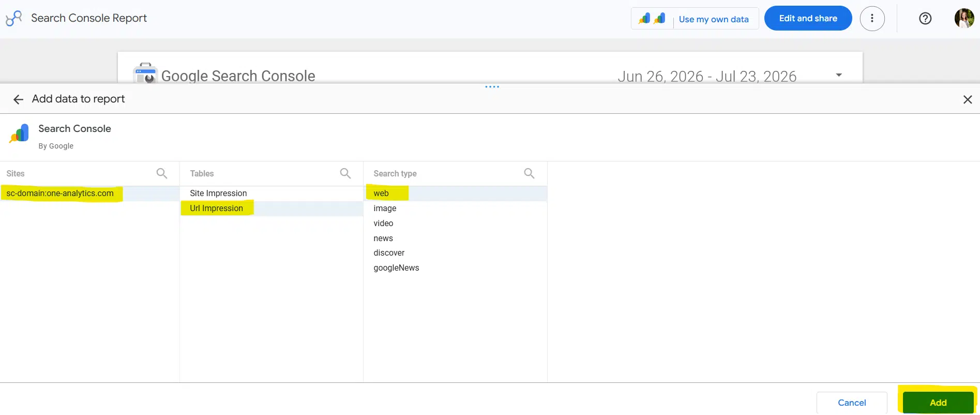Viewport: 980px width, 415px height.
Task: Select the web search type
Action: click(x=455, y=194)
